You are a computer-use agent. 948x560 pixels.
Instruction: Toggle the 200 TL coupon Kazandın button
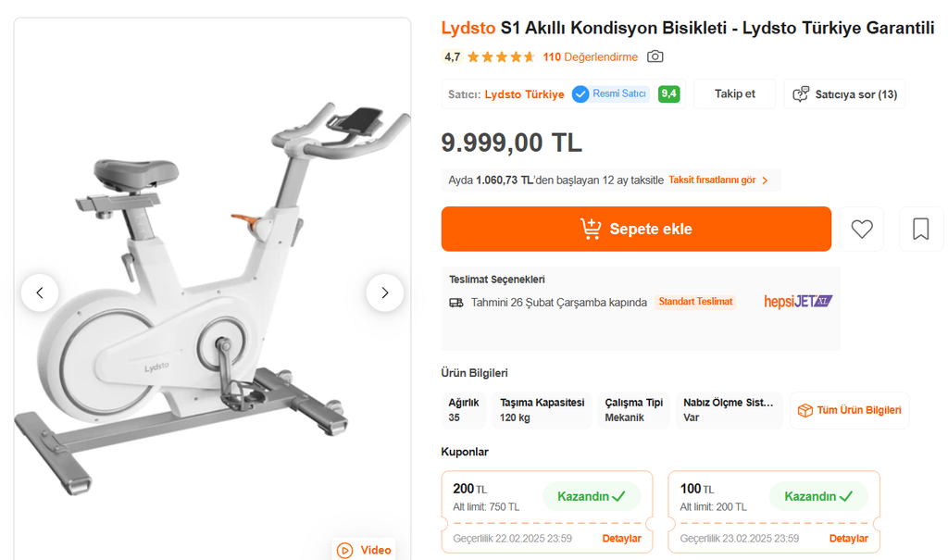tap(592, 496)
